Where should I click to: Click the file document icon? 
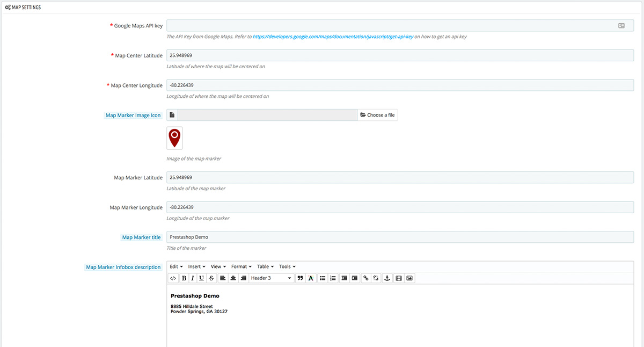pos(172,115)
